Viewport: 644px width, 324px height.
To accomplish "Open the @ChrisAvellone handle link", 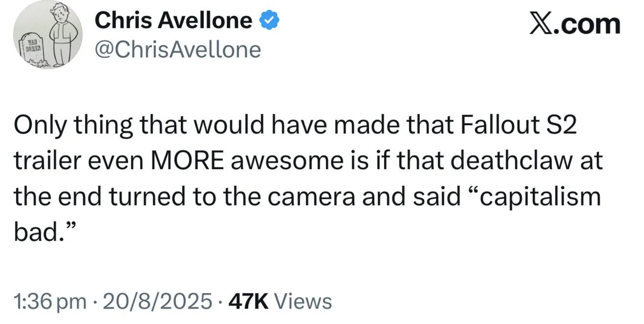I will pos(178,50).
